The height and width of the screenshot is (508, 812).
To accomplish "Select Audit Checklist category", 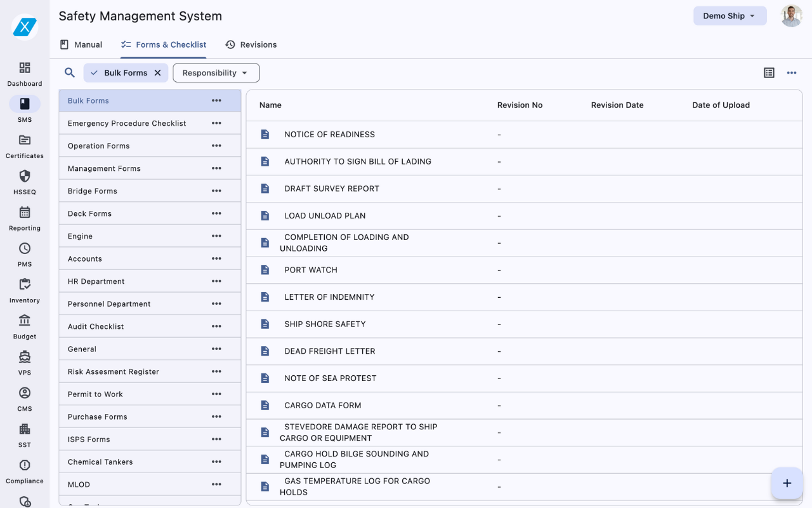I will [x=150, y=326].
